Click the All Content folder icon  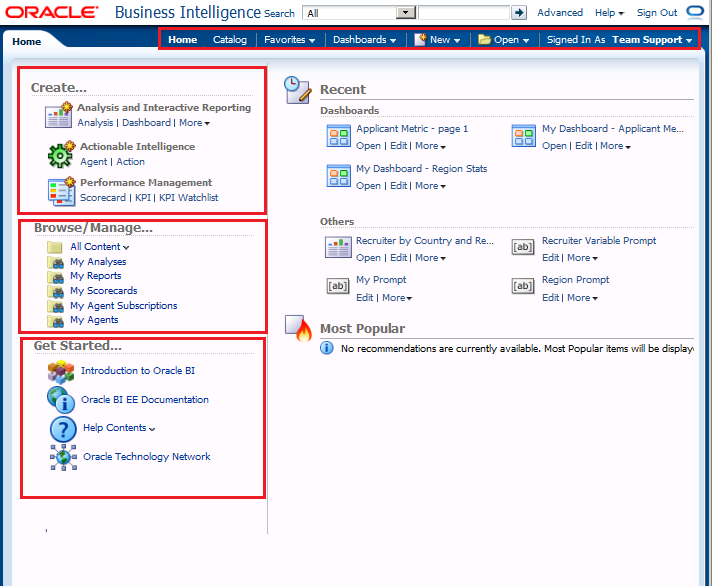pyautogui.click(x=55, y=247)
